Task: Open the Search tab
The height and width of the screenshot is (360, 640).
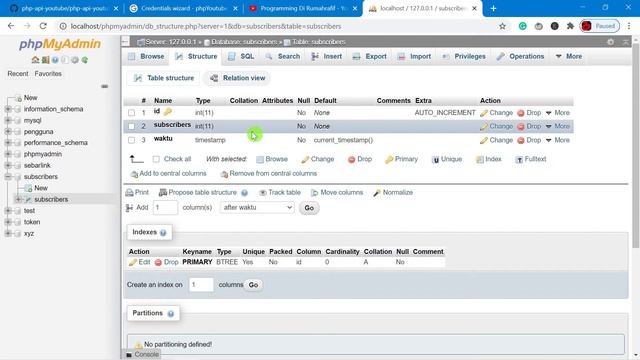Action: [x=282, y=56]
